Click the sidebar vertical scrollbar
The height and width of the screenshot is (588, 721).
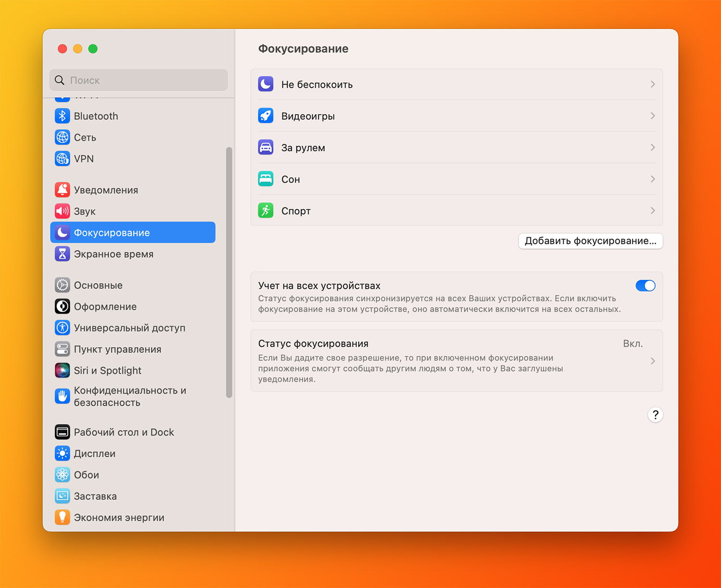(x=229, y=273)
